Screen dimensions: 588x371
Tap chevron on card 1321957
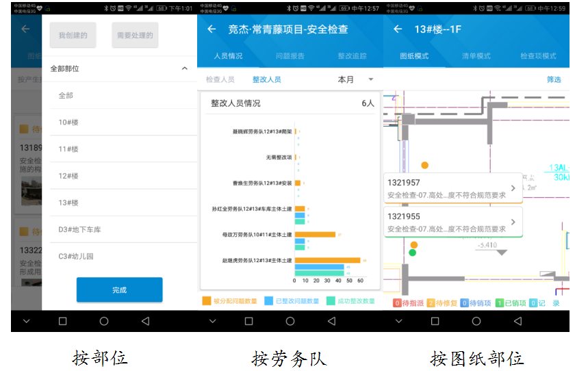click(x=513, y=188)
